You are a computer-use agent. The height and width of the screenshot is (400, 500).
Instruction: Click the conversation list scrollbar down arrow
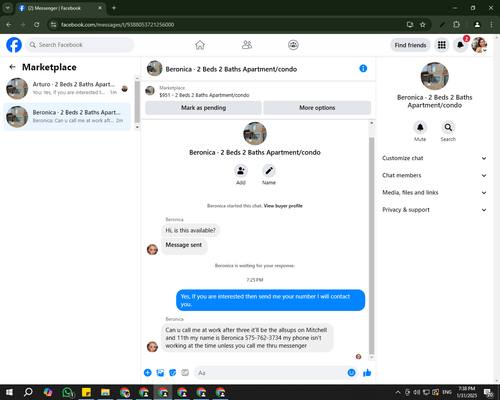[x=137, y=127]
